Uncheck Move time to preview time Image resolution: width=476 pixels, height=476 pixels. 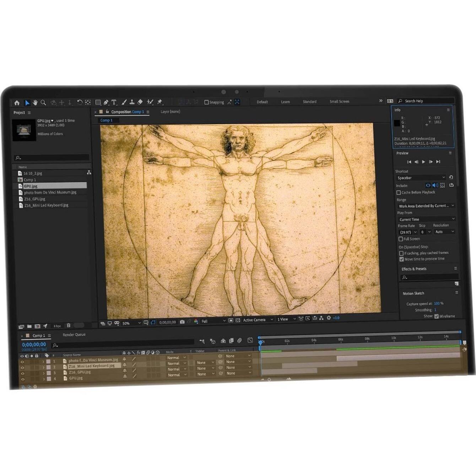coord(401,259)
